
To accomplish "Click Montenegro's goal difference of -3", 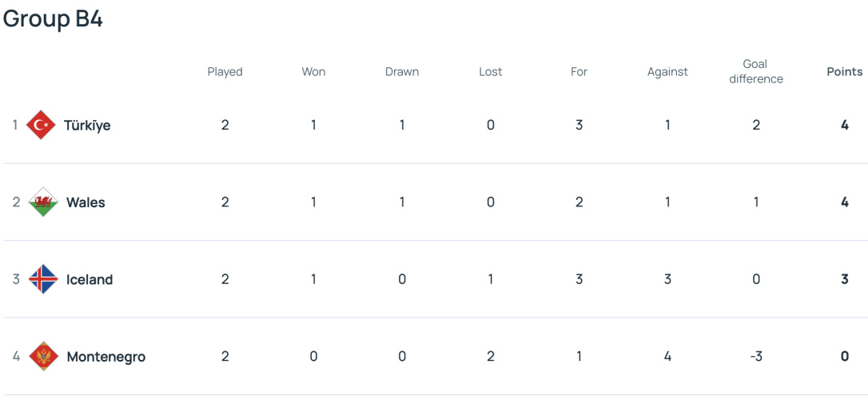I will (x=756, y=357).
